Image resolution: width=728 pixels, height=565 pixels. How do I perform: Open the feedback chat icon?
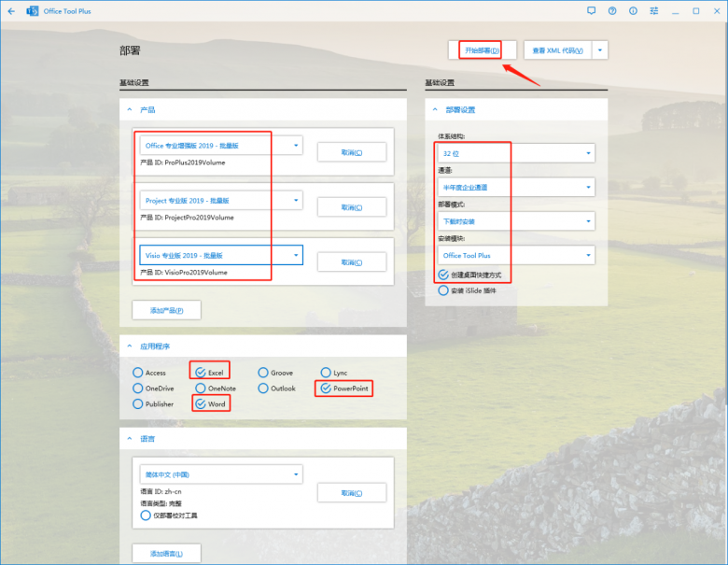591,10
